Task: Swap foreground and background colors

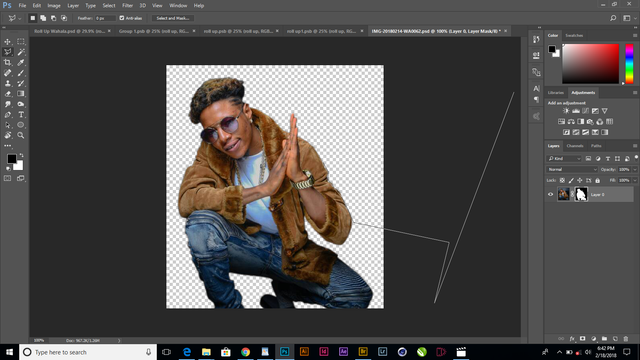Action: click(21, 156)
